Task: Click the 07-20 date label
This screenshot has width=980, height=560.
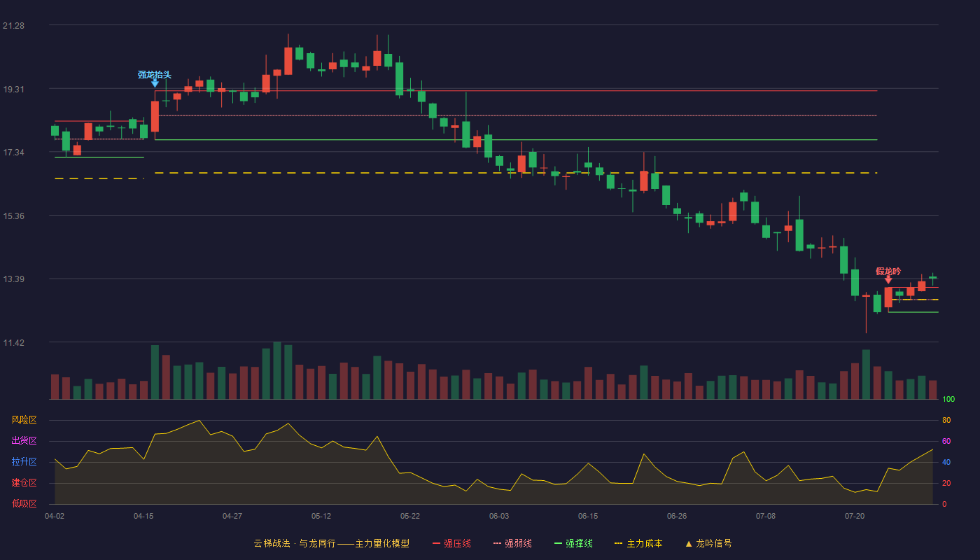Action: tap(855, 516)
